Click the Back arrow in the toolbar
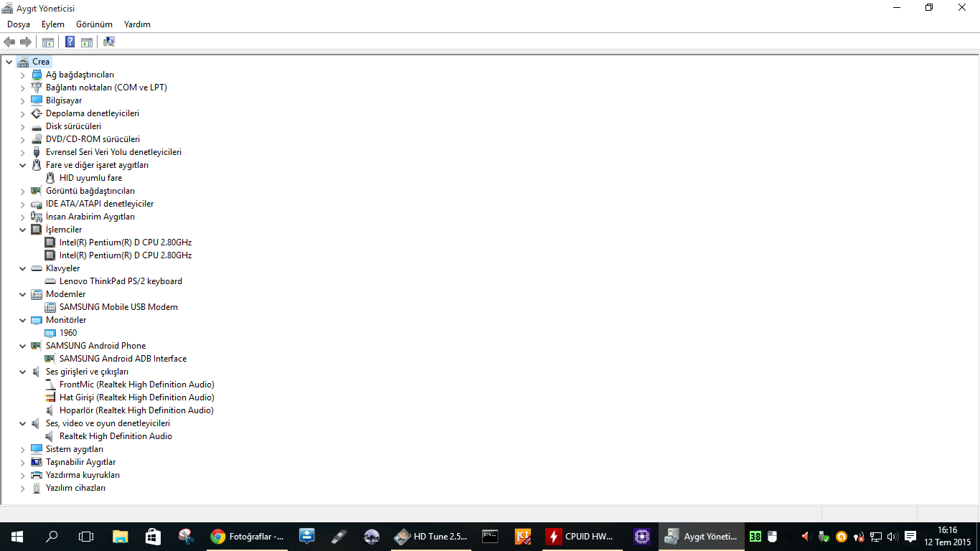Image resolution: width=980 pixels, height=551 pixels. pos(9,42)
